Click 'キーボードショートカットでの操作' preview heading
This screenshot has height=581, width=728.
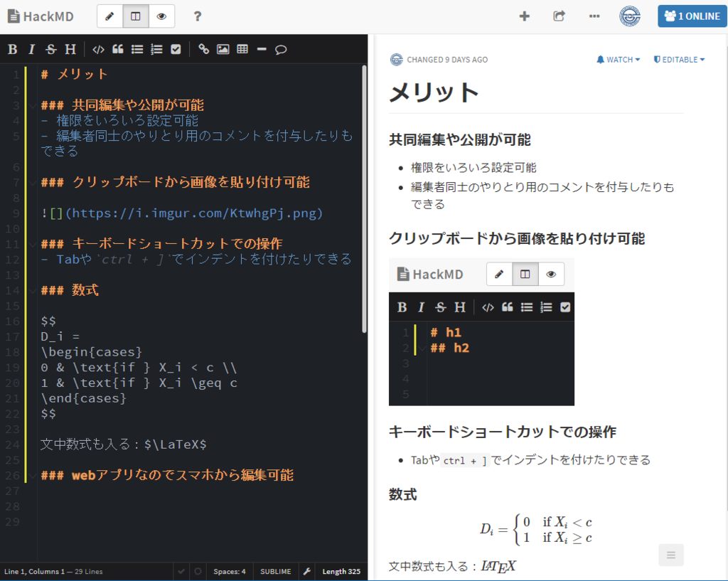click(503, 432)
